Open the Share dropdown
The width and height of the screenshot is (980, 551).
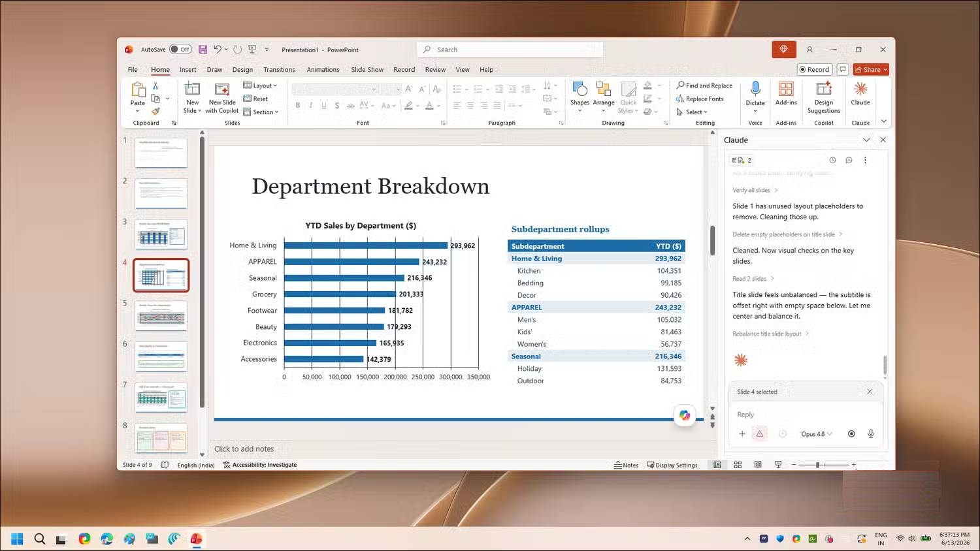click(x=871, y=69)
